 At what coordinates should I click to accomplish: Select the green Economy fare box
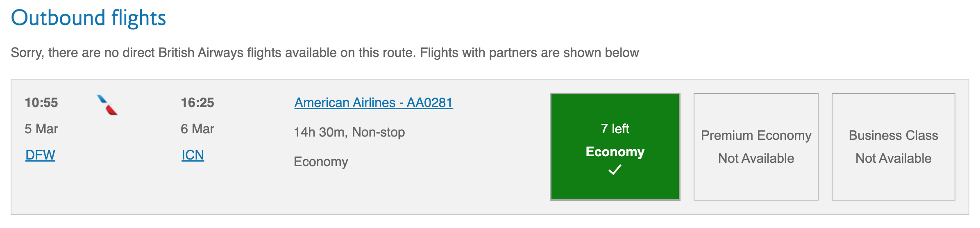615,147
